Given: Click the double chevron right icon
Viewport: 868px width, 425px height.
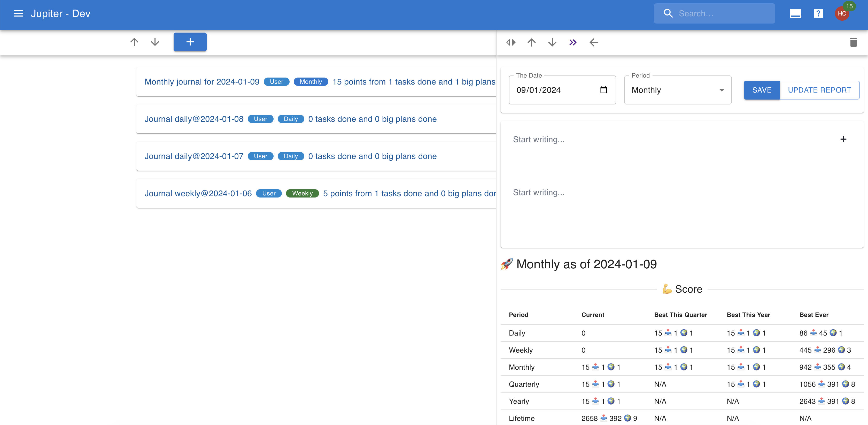Looking at the screenshot, I should pos(573,42).
